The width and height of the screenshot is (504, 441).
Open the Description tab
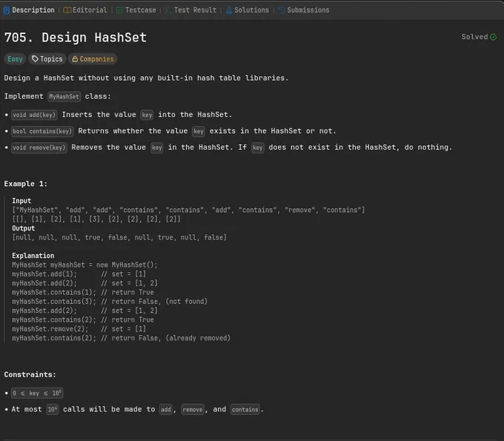coord(29,10)
